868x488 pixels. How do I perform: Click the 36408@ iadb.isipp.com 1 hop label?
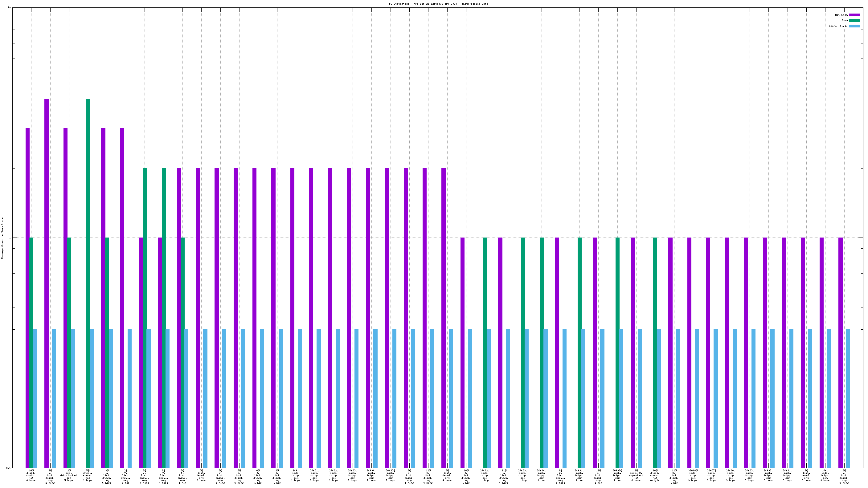pyautogui.click(x=617, y=475)
